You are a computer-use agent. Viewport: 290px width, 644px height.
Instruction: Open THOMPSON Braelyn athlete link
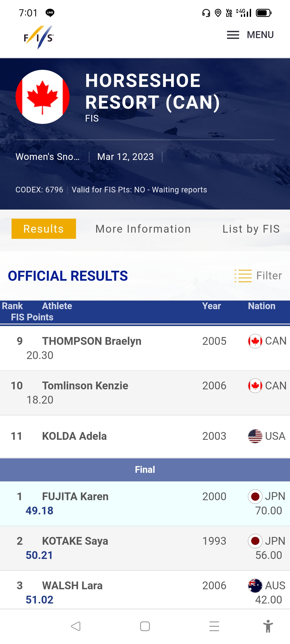pos(92,341)
